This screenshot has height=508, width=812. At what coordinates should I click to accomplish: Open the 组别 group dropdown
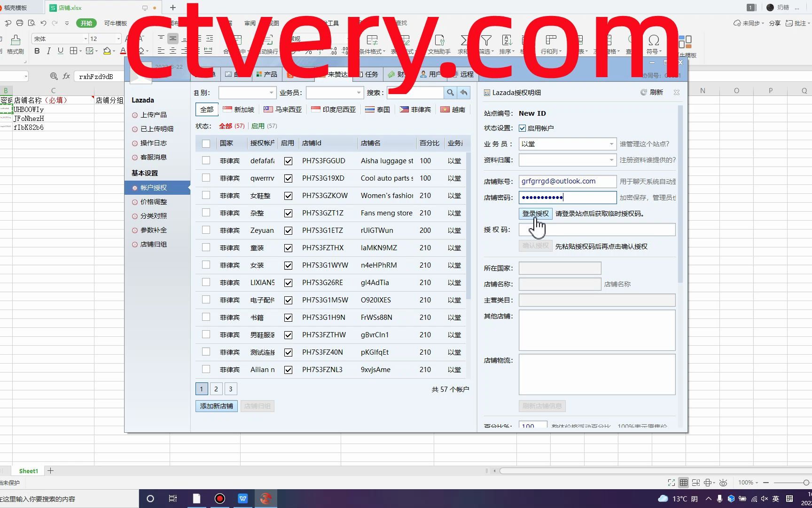click(247, 93)
